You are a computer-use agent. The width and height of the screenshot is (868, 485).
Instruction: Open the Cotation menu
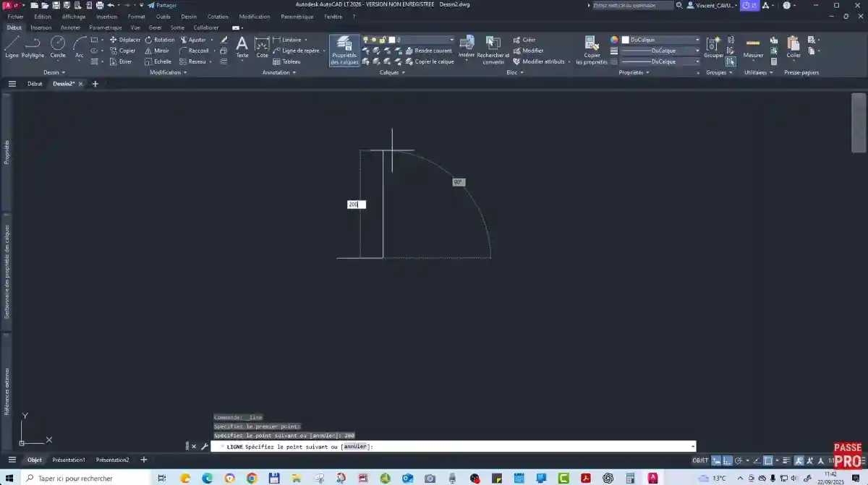pos(217,16)
